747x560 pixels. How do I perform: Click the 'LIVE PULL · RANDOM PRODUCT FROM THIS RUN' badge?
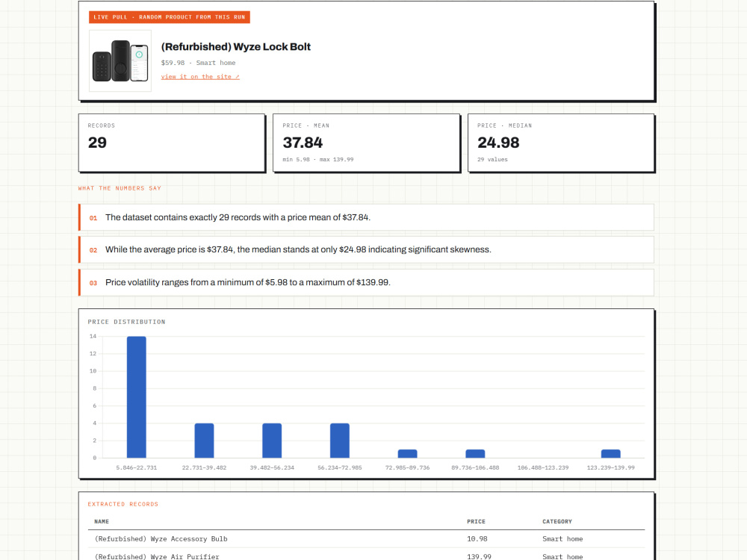[x=169, y=17]
